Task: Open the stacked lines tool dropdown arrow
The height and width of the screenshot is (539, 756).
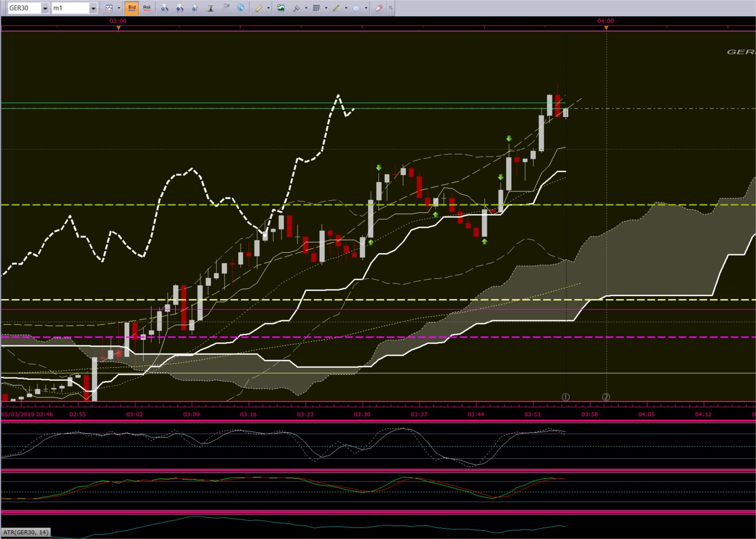Action: point(326,8)
